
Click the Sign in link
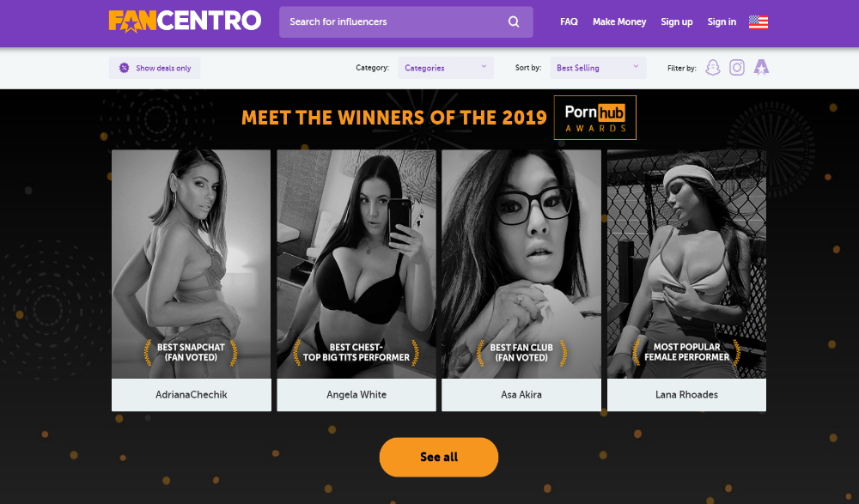(x=722, y=22)
